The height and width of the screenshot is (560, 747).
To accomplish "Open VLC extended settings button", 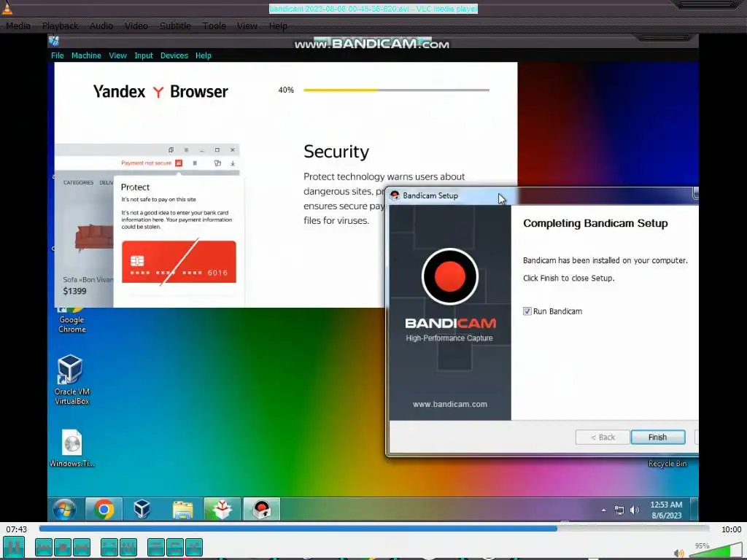I will 128,547.
